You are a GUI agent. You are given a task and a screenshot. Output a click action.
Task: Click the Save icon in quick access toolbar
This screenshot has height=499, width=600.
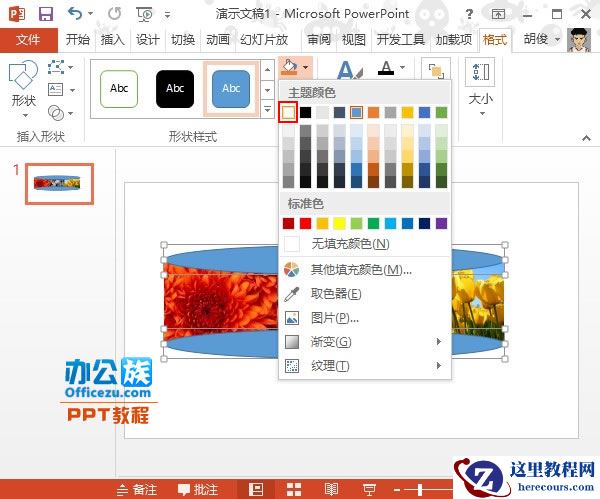(46, 14)
